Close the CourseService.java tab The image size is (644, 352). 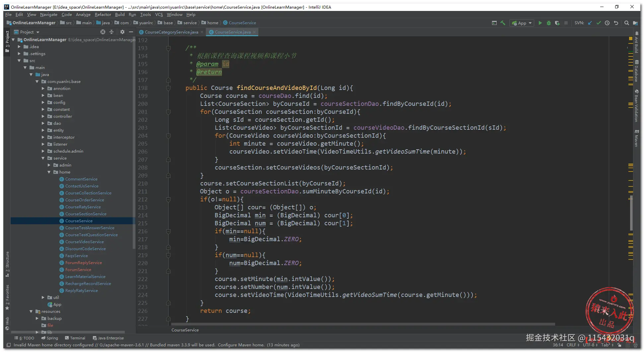point(254,32)
